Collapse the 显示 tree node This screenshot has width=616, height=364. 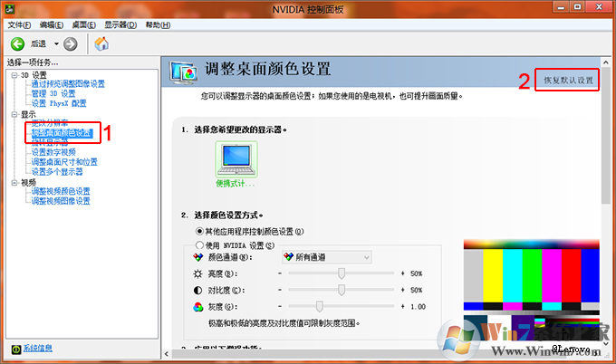tap(14, 114)
